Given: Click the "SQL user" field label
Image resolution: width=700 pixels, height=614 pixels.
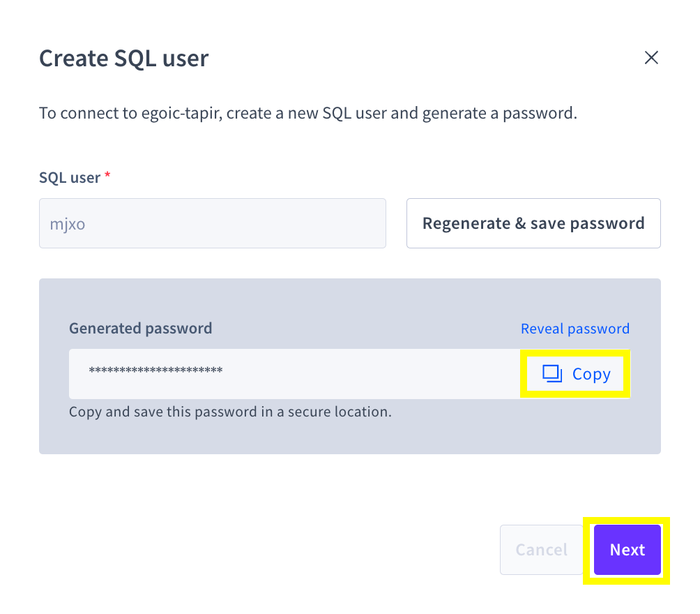Looking at the screenshot, I should [70, 178].
